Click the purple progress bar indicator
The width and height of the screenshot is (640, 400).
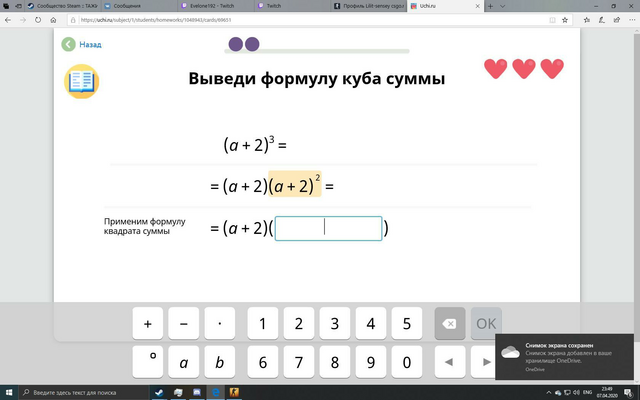tap(244, 44)
